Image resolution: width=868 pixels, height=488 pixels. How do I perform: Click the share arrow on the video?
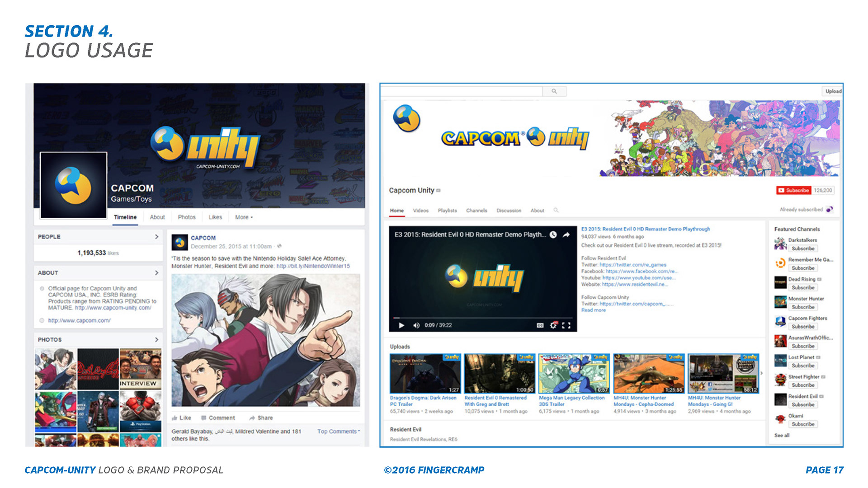[566, 235]
